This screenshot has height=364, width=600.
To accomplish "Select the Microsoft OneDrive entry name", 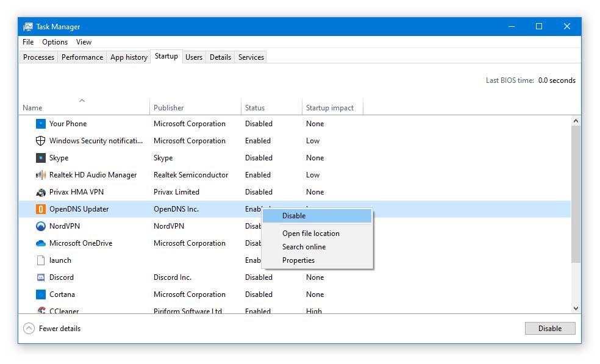I will coord(80,243).
